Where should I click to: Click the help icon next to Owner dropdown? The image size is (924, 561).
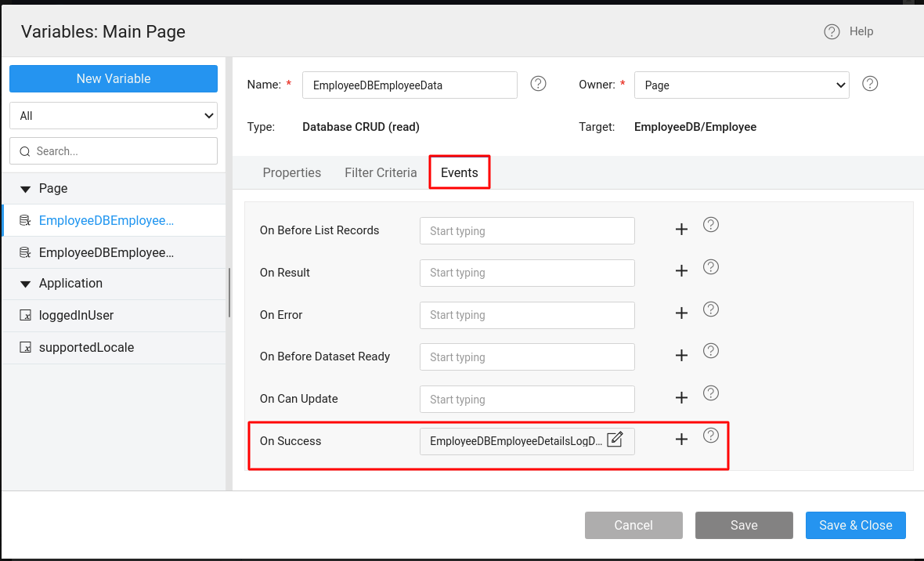point(870,84)
